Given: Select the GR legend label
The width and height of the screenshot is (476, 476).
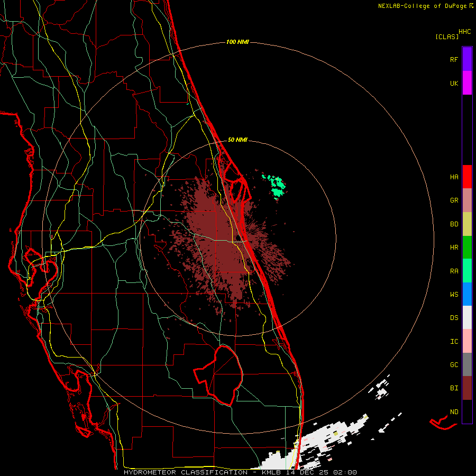Looking at the screenshot, I should (454, 200).
